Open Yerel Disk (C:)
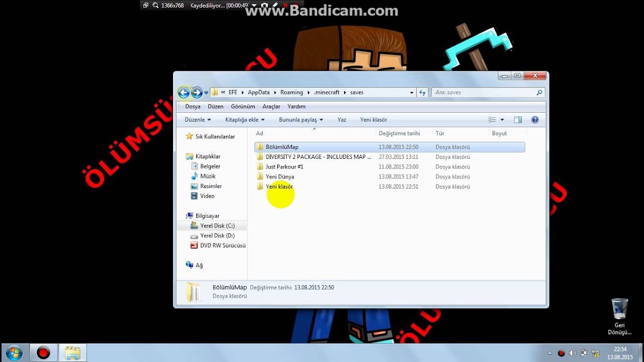Viewport: 644px width, 362px height. pyautogui.click(x=217, y=226)
